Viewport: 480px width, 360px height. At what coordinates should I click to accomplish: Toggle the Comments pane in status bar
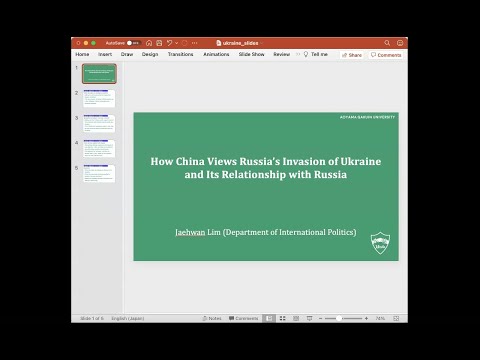(x=243, y=318)
